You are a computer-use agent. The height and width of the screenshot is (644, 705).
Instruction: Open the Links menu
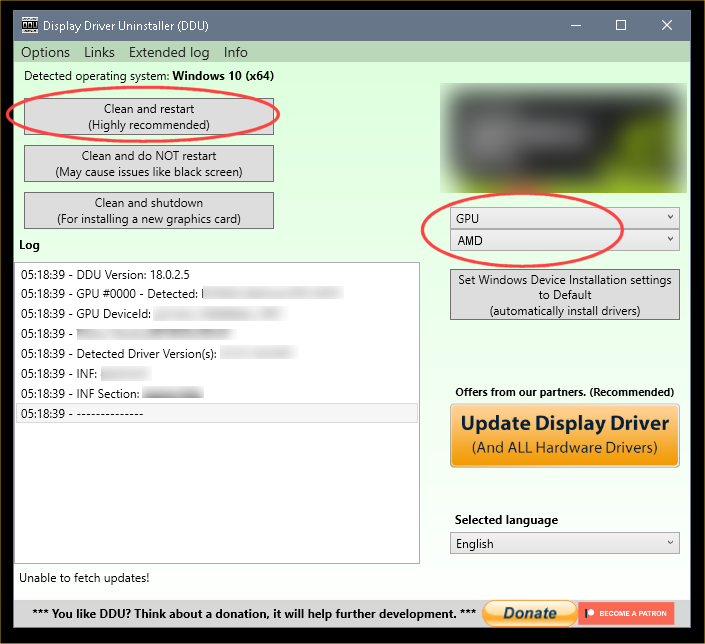tap(99, 53)
